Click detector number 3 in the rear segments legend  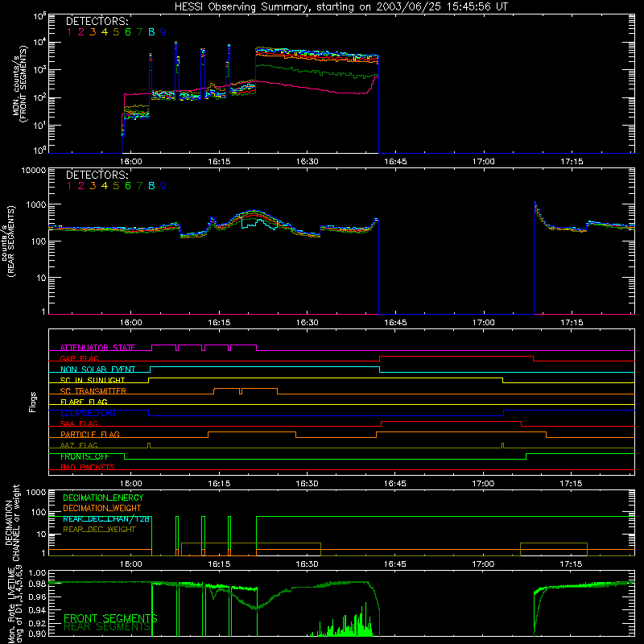point(93,186)
